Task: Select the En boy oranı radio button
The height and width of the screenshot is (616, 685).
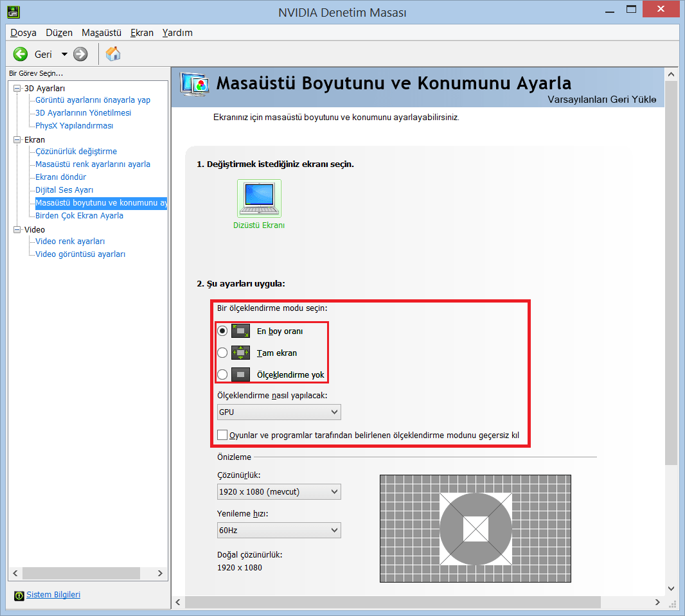Action: 222,330
